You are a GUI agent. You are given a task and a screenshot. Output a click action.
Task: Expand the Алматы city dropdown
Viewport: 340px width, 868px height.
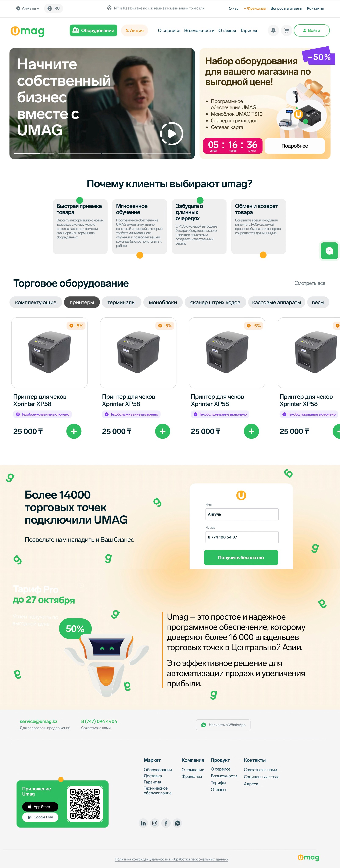pos(28,8)
